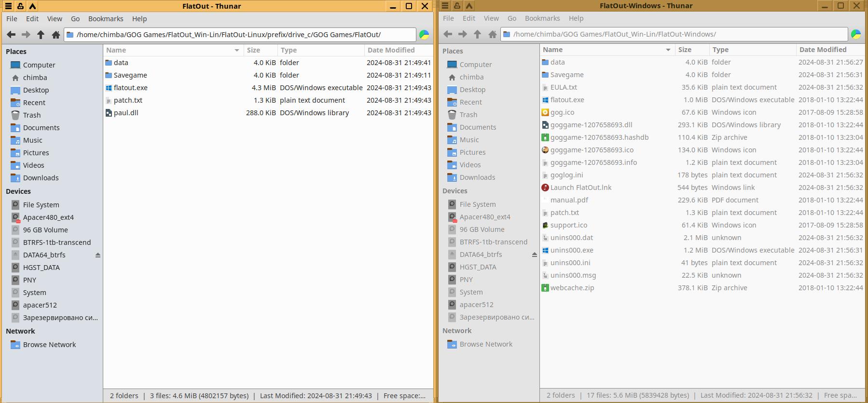Viewport: 868px width, 403px height.
Task: Eject DATA64_btrfs in the left window sidebar
Action: (98, 255)
